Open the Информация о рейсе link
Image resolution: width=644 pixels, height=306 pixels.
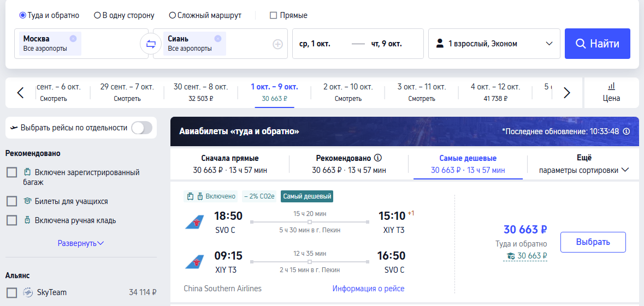click(x=368, y=289)
